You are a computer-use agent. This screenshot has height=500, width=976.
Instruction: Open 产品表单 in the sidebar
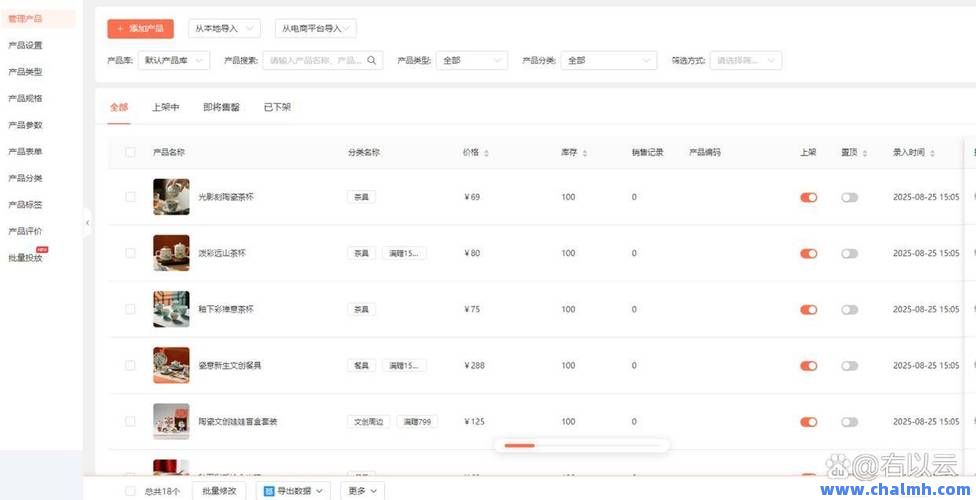point(26,152)
